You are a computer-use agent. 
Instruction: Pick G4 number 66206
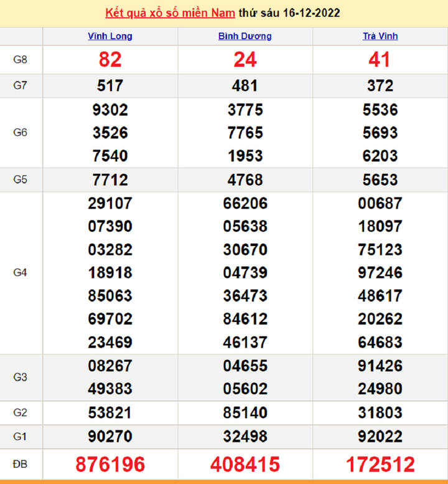point(245,204)
